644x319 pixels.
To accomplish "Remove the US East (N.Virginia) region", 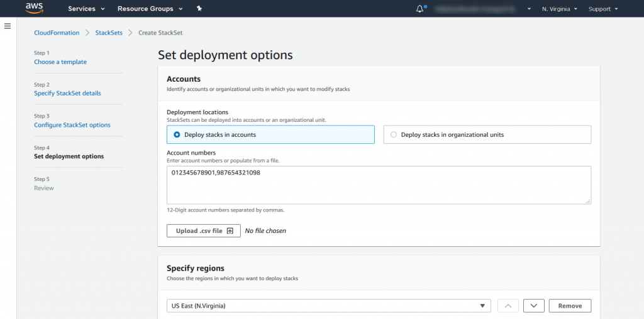I will click(x=570, y=306).
